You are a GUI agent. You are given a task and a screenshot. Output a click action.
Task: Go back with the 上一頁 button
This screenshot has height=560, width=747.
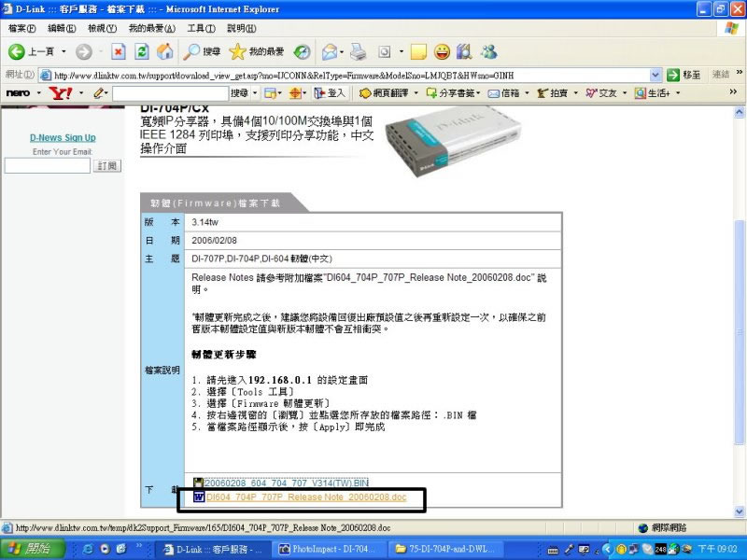coord(32,51)
